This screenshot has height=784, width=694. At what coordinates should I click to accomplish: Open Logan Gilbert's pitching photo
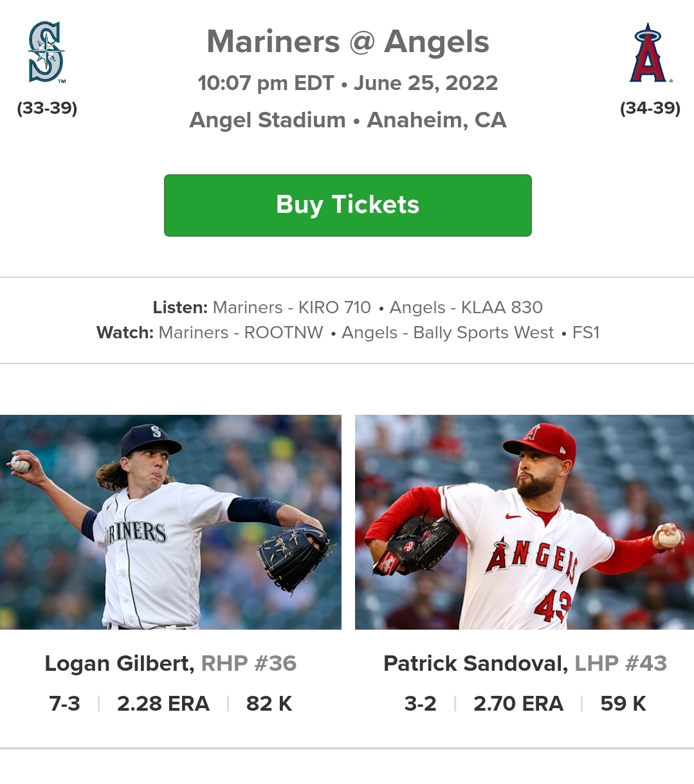coord(170,522)
